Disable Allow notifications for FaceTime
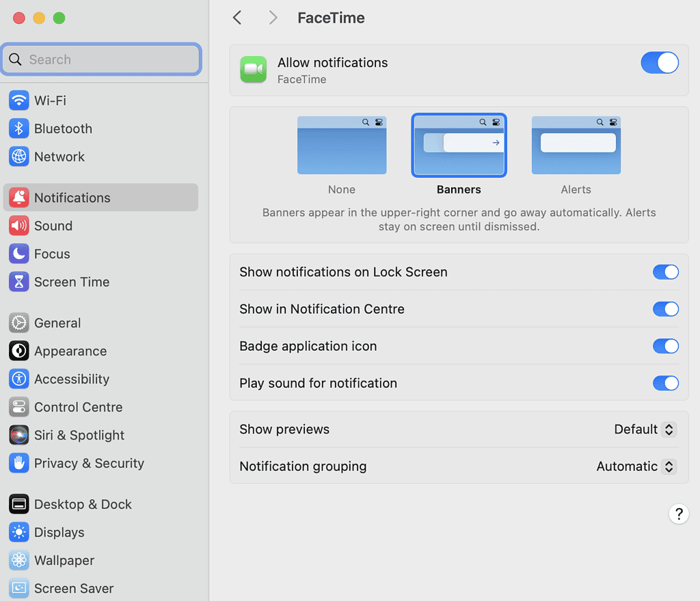The width and height of the screenshot is (700, 601). 659,62
